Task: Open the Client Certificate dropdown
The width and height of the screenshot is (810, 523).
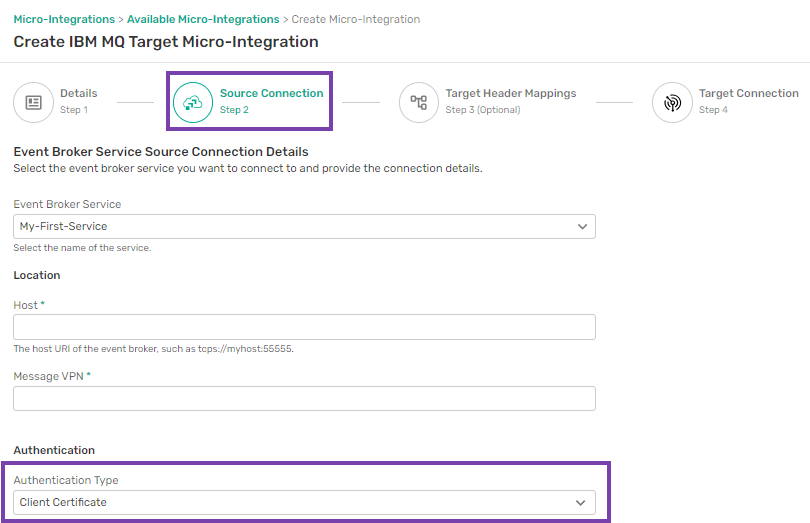Action: click(304, 502)
